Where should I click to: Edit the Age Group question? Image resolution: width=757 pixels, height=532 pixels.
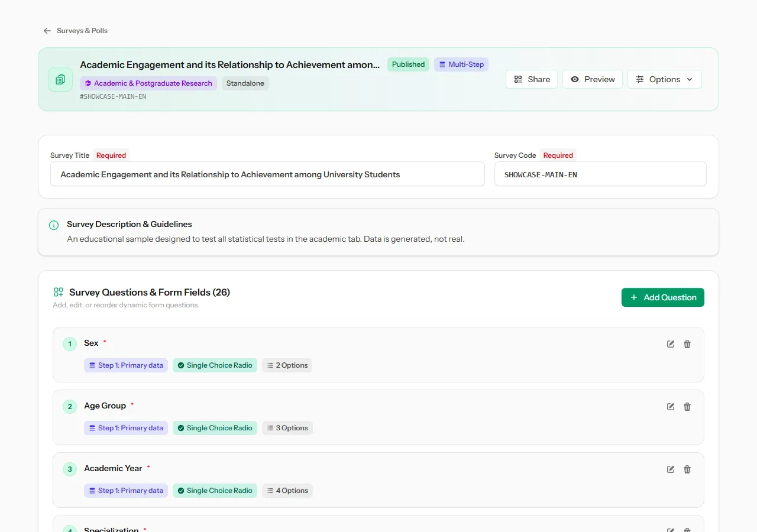coord(671,407)
